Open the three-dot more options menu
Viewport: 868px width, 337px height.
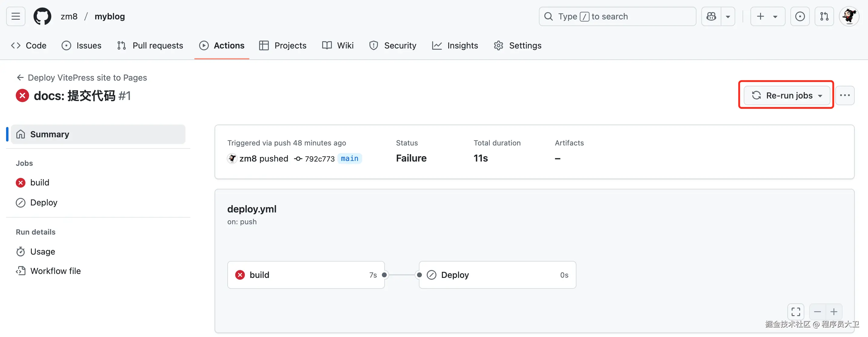point(844,95)
